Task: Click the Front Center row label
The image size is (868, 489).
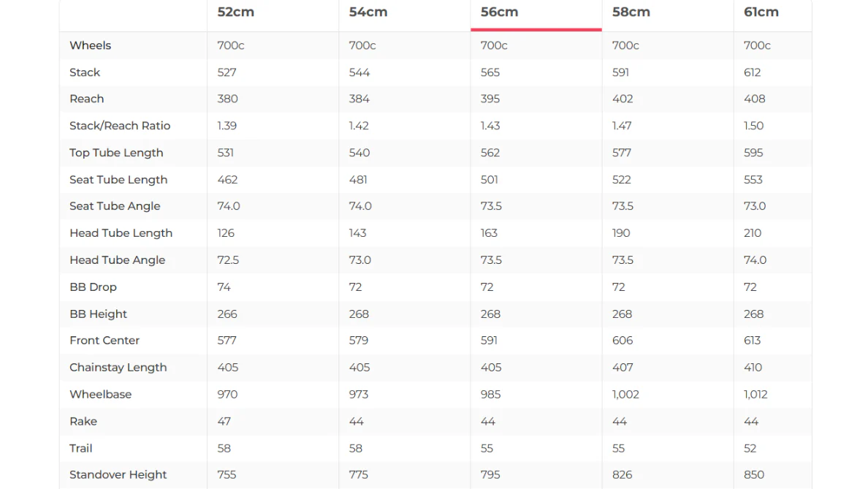Action: 104,341
